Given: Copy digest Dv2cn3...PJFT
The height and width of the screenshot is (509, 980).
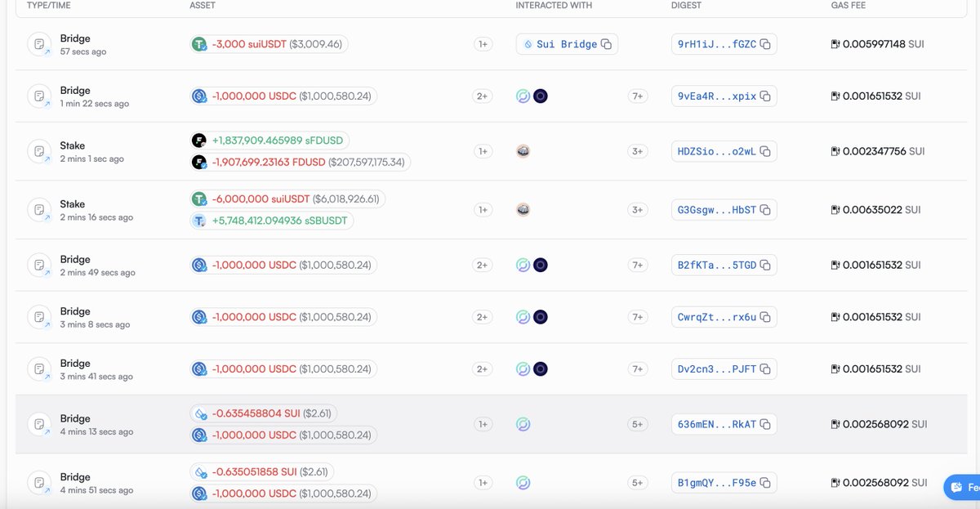Looking at the screenshot, I should 765,369.
